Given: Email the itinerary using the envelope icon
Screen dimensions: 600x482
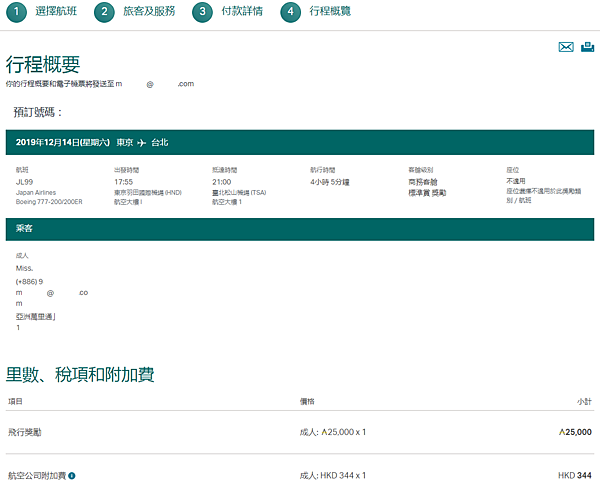Looking at the screenshot, I should coord(566,47).
